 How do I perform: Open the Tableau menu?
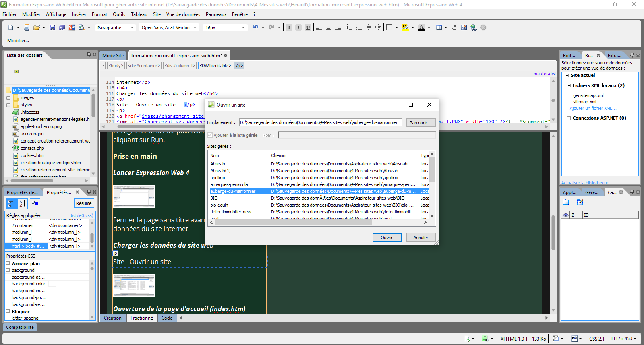point(139,14)
